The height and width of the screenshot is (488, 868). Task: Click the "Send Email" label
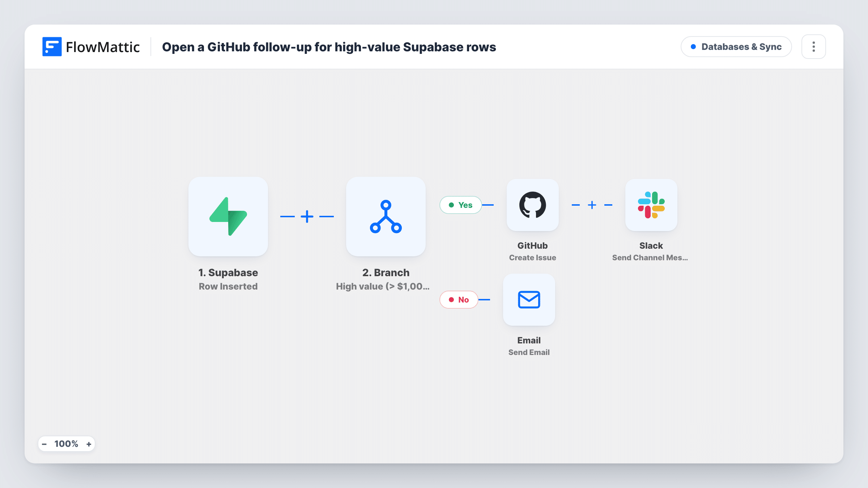point(529,352)
